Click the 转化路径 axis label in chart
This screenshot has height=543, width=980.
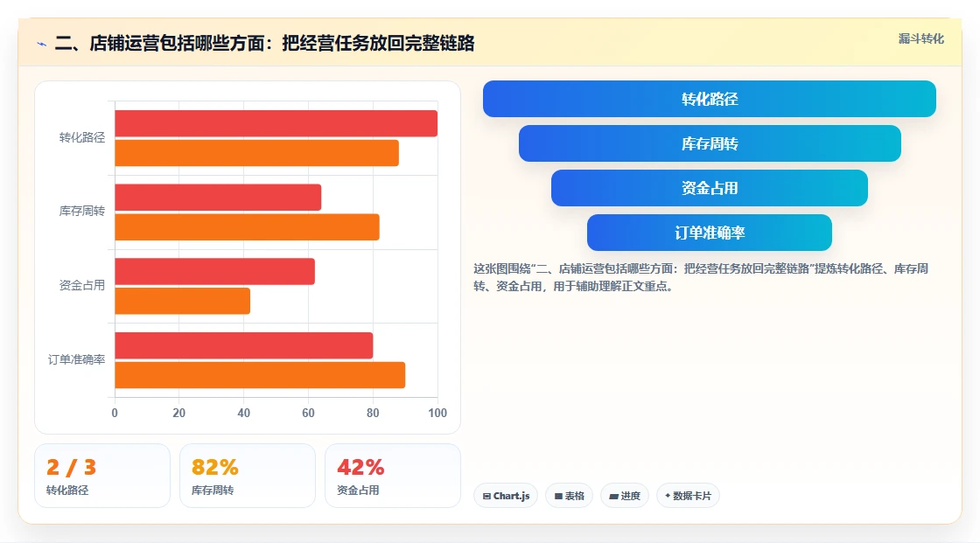82,137
